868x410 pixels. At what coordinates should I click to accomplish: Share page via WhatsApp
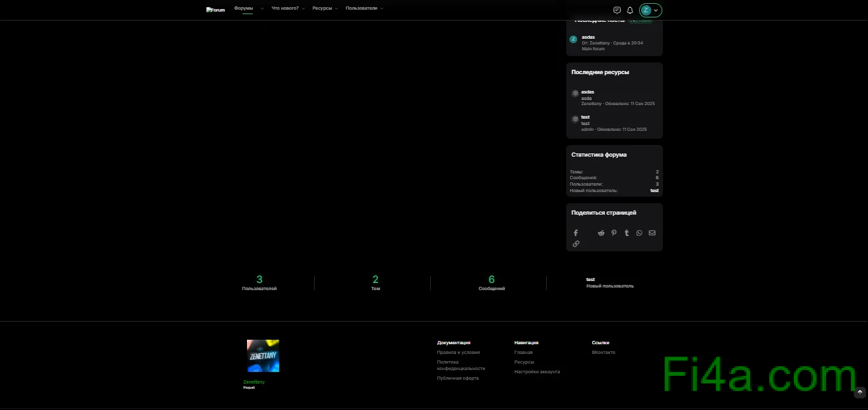(639, 233)
